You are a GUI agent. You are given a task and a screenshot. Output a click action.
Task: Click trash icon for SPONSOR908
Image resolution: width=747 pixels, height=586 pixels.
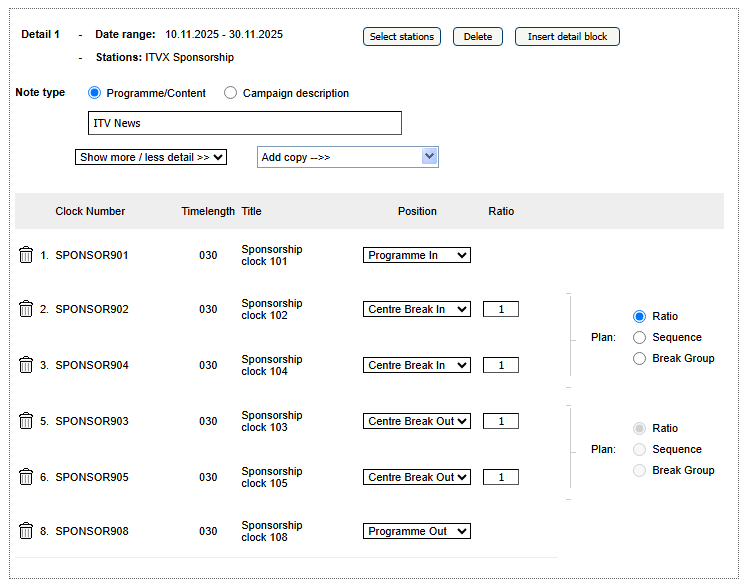tap(26, 531)
